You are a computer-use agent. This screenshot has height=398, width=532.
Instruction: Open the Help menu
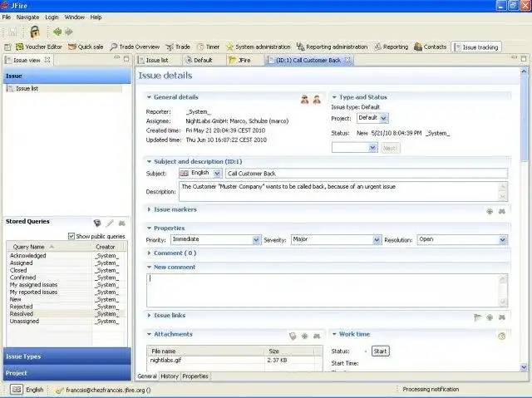tap(96, 17)
